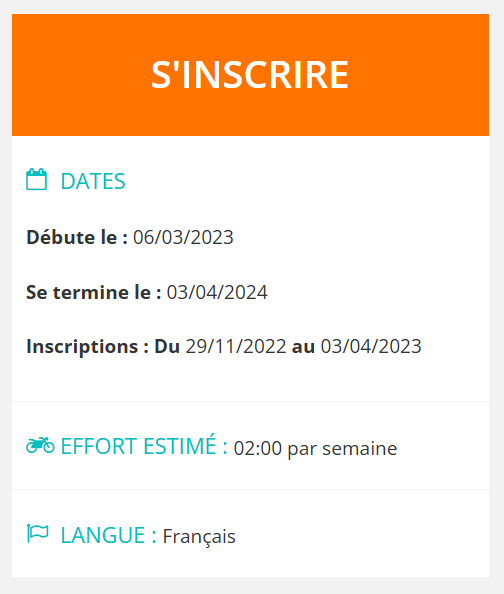The image size is (504, 594).
Task: Click the Débute le label
Action: point(77,238)
